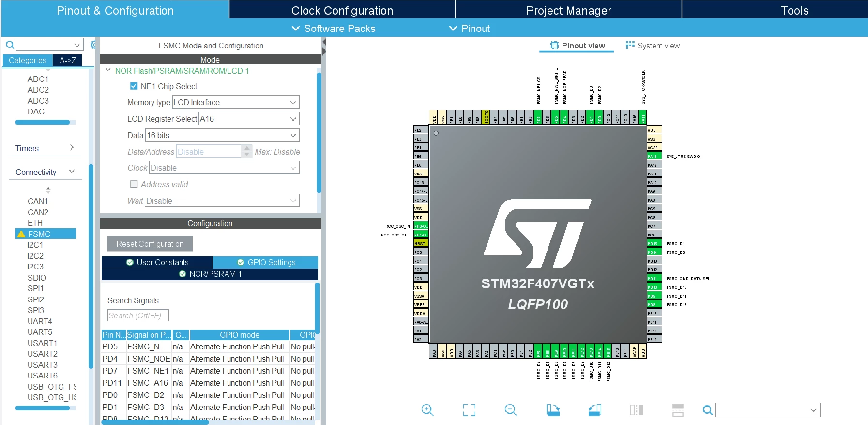Image resolution: width=868 pixels, height=425 pixels.
Task: Sort table by the GPIO mode column
Action: tap(240, 335)
